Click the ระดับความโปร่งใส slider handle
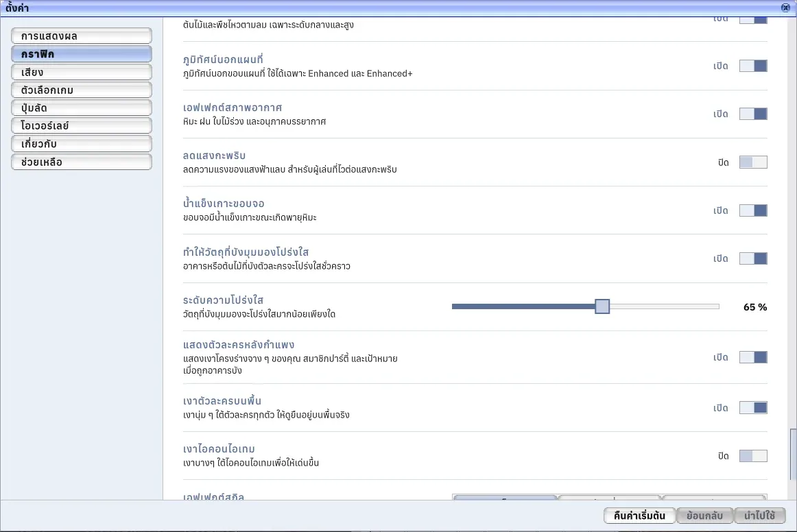 pos(602,306)
